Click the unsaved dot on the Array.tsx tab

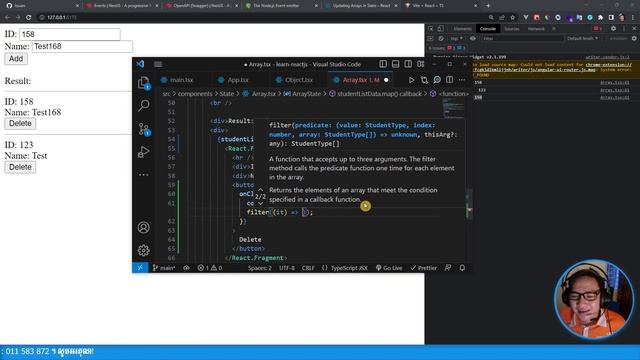[x=386, y=80]
